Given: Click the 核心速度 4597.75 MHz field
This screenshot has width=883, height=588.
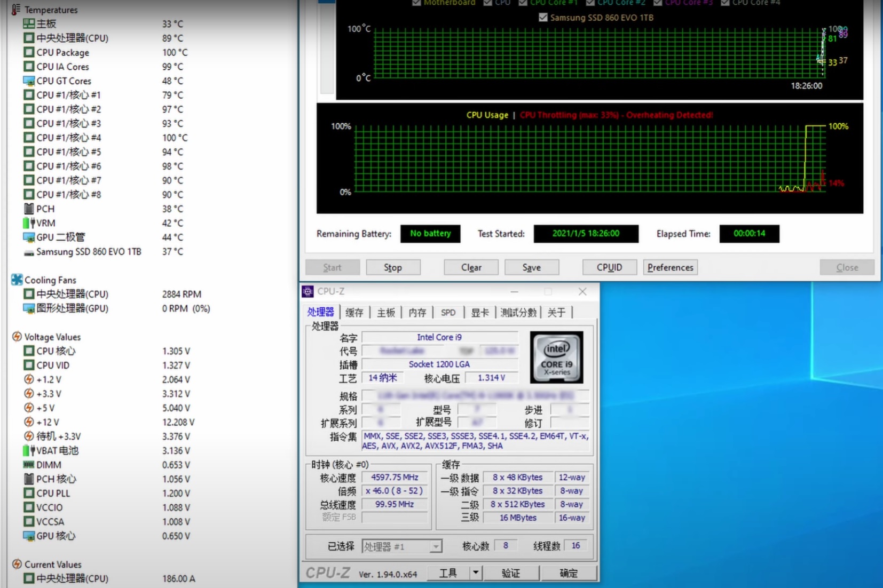Looking at the screenshot, I should pos(395,477).
